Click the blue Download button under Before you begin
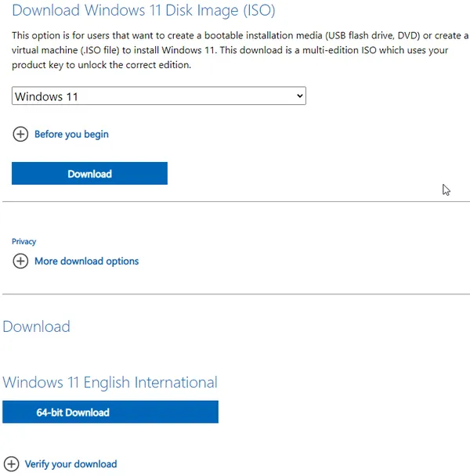 coord(89,173)
